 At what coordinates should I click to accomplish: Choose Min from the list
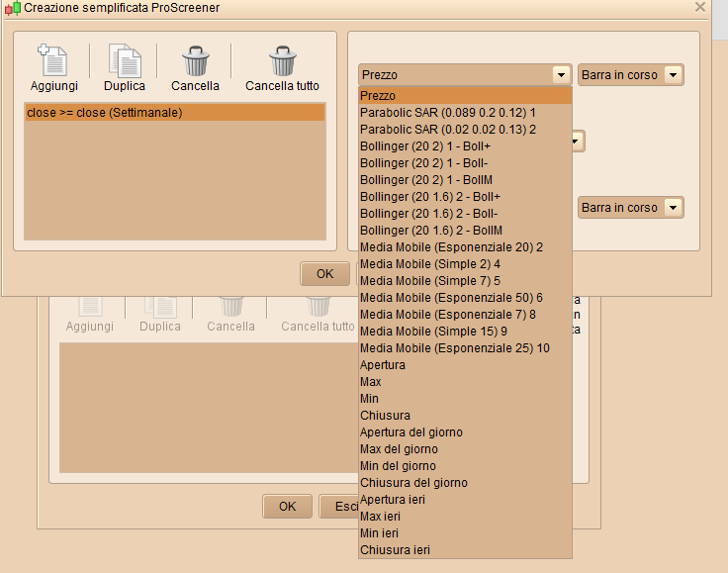(465, 399)
